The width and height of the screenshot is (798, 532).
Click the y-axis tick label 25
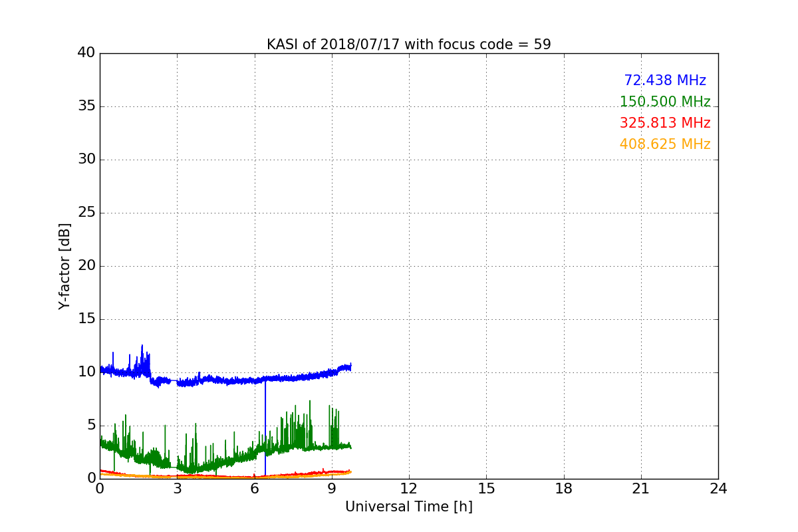[x=86, y=212]
